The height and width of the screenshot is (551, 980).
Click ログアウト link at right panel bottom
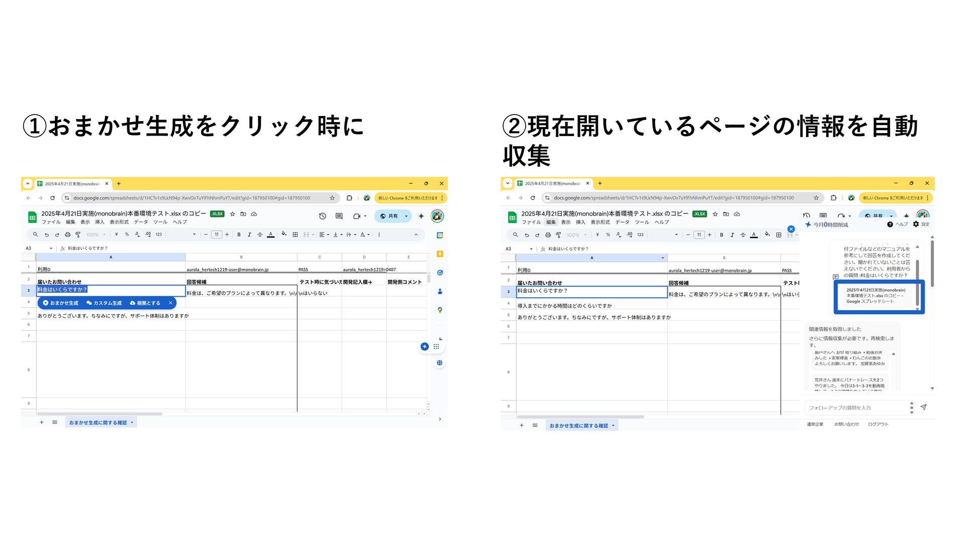click(878, 424)
